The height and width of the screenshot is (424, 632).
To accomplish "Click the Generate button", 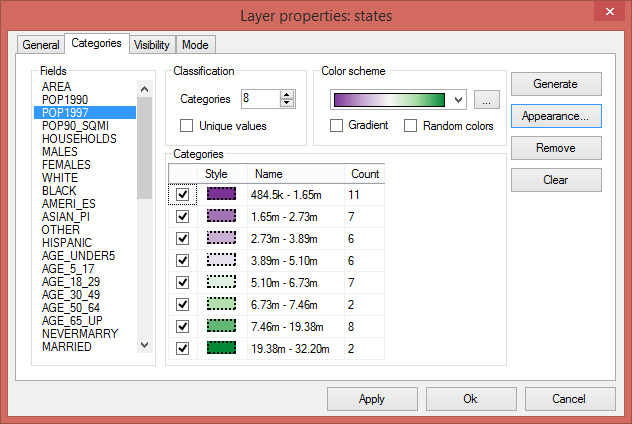I will point(556,84).
